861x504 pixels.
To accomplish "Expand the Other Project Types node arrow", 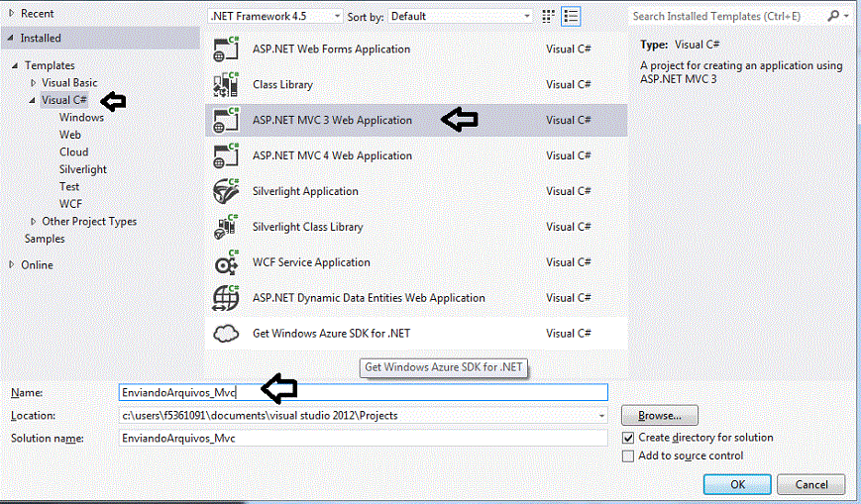I will [x=33, y=221].
